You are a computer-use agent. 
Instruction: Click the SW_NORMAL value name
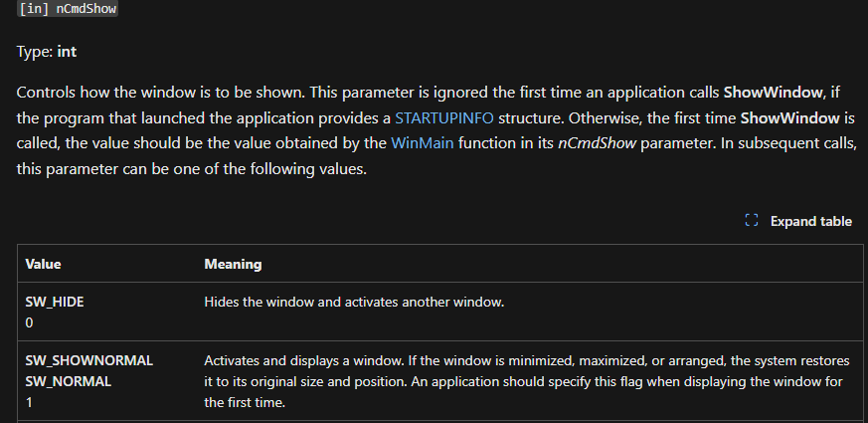(x=68, y=381)
